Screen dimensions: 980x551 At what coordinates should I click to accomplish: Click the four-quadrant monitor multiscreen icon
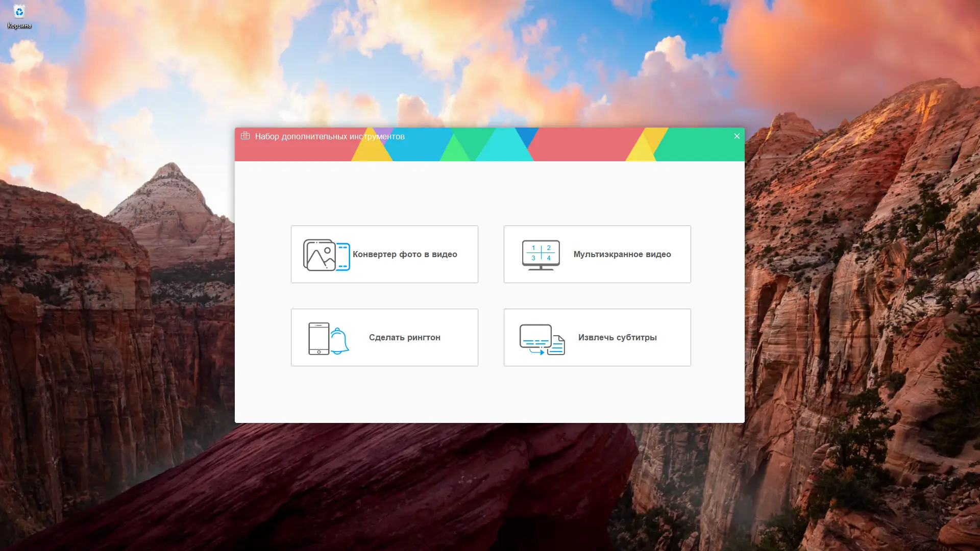click(541, 254)
